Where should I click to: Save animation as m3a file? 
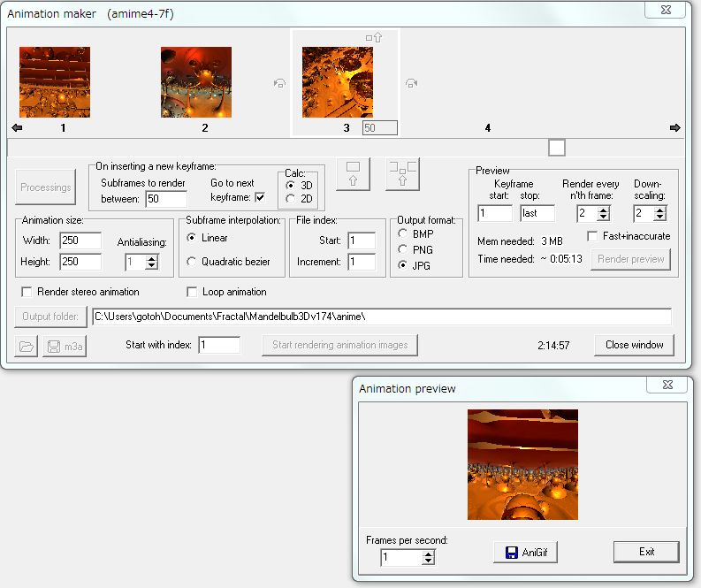65,346
